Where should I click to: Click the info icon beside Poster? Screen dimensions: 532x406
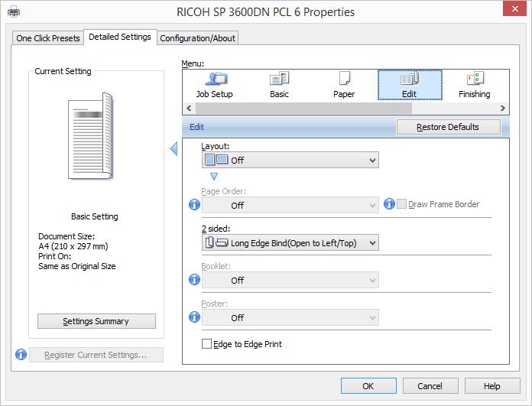(194, 317)
